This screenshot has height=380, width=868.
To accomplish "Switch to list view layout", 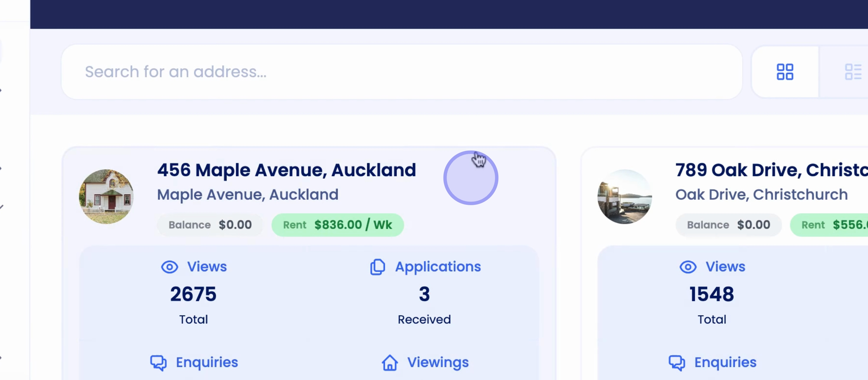I will (x=853, y=72).
